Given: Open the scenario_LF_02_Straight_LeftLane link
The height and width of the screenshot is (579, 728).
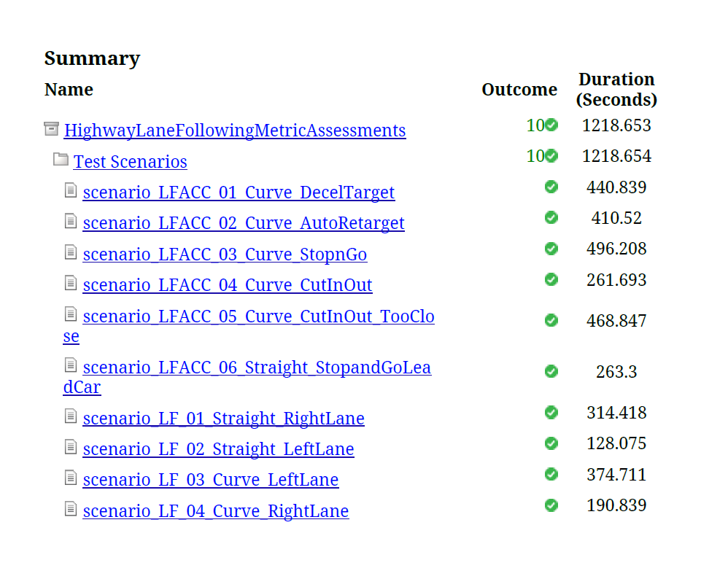Looking at the screenshot, I should coord(218,449).
